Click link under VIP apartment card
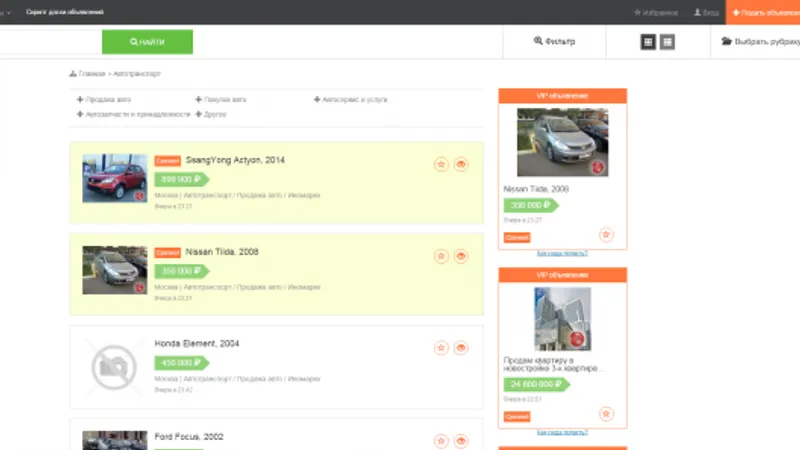 tap(562, 433)
